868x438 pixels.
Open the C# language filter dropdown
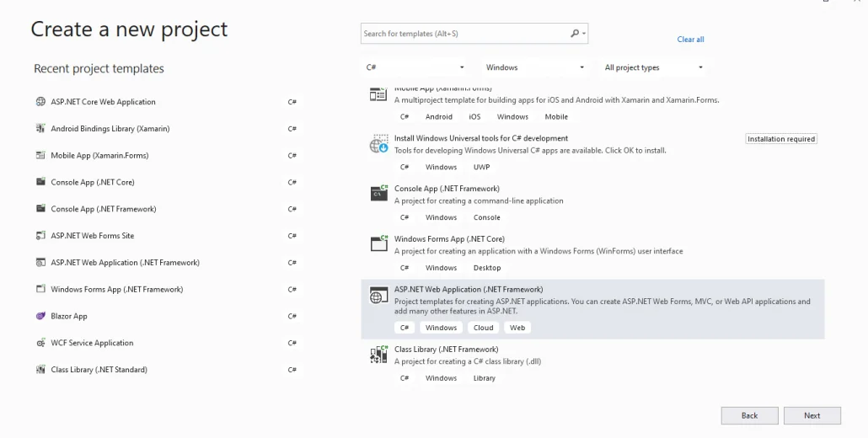(415, 67)
